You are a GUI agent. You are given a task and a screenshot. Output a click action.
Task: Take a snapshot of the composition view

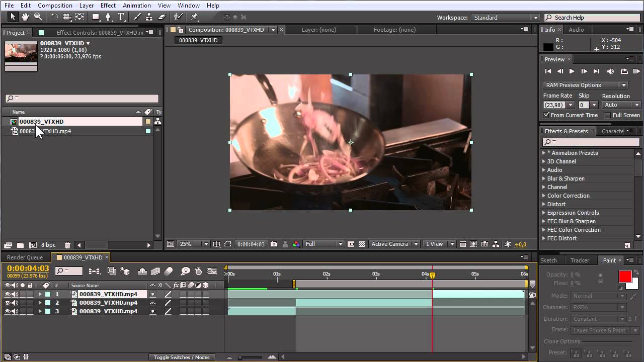click(x=274, y=244)
